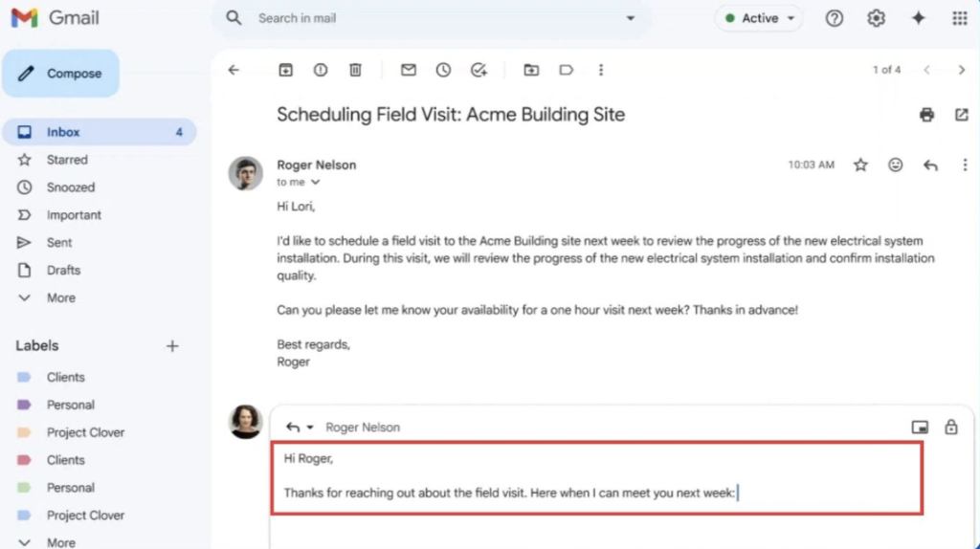
Task: Open the Active status dropdown
Action: [x=761, y=18]
